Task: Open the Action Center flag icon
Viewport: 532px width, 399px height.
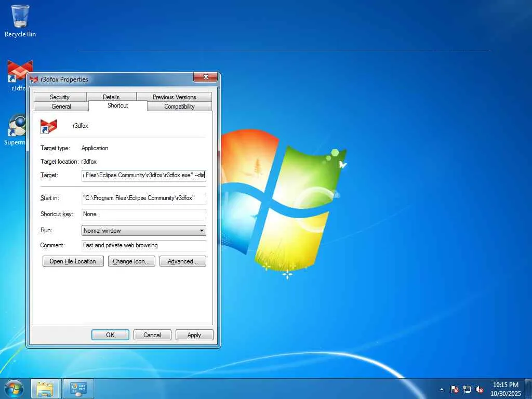Action: click(455, 390)
